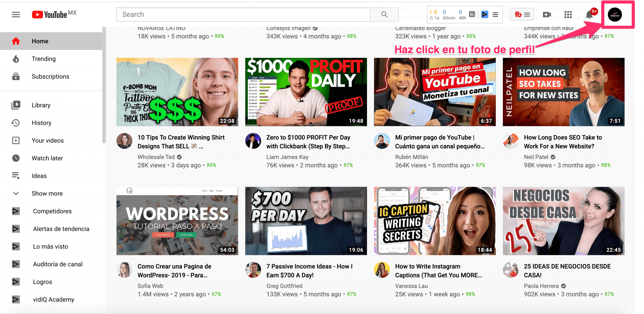Image resolution: width=644 pixels, height=314 pixels.
Task: Open the hamburger guide menu
Action: point(16,15)
